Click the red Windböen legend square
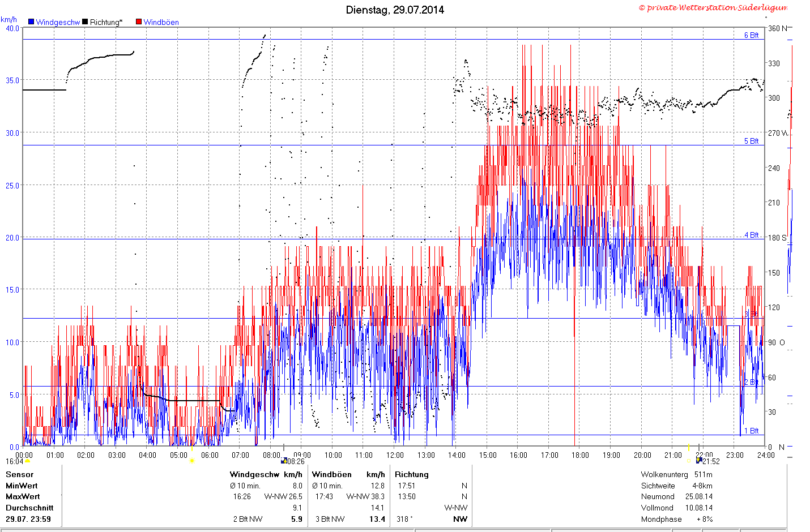Viewport: 810px width, 532px height. (x=139, y=22)
